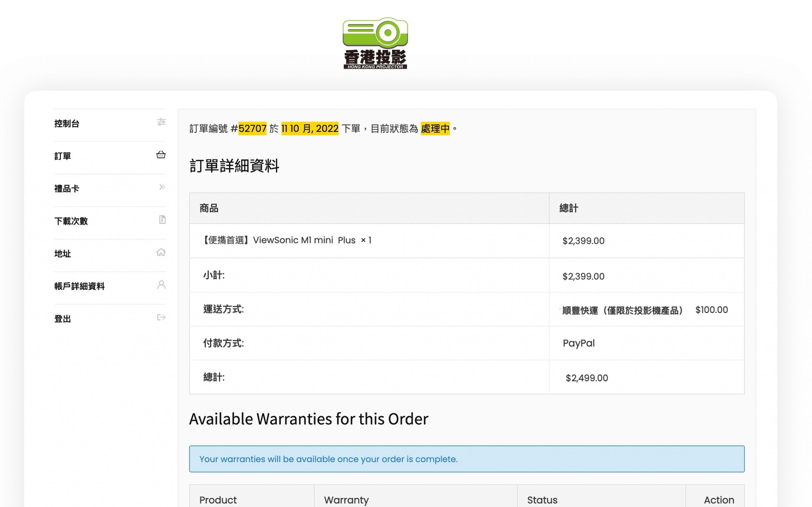Click the Status column header
812x507 pixels.
coord(542,500)
